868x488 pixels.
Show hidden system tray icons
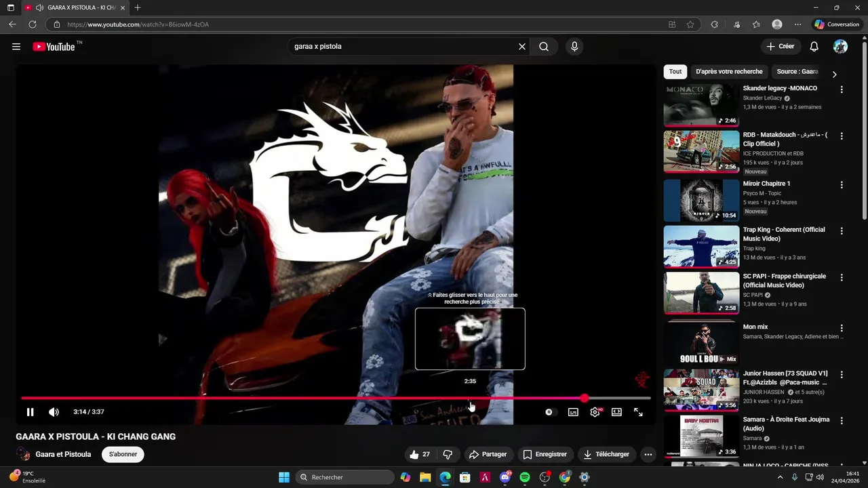point(780,477)
